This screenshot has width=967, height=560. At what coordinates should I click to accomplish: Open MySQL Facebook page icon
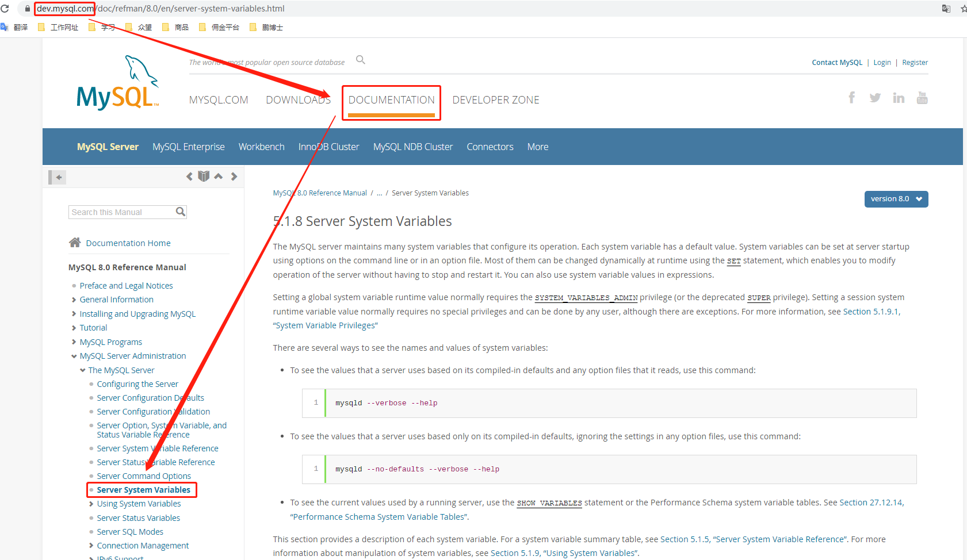coord(851,98)
